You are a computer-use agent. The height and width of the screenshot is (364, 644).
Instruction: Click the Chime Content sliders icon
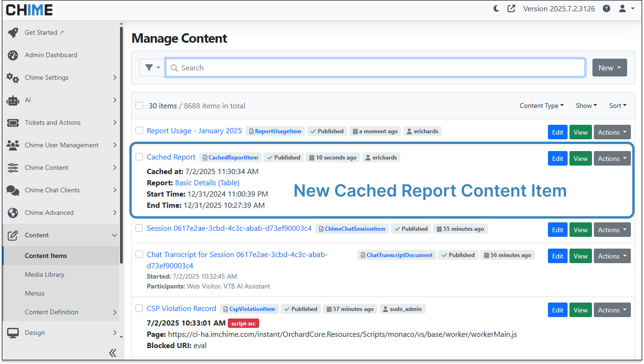click(13, 167)
